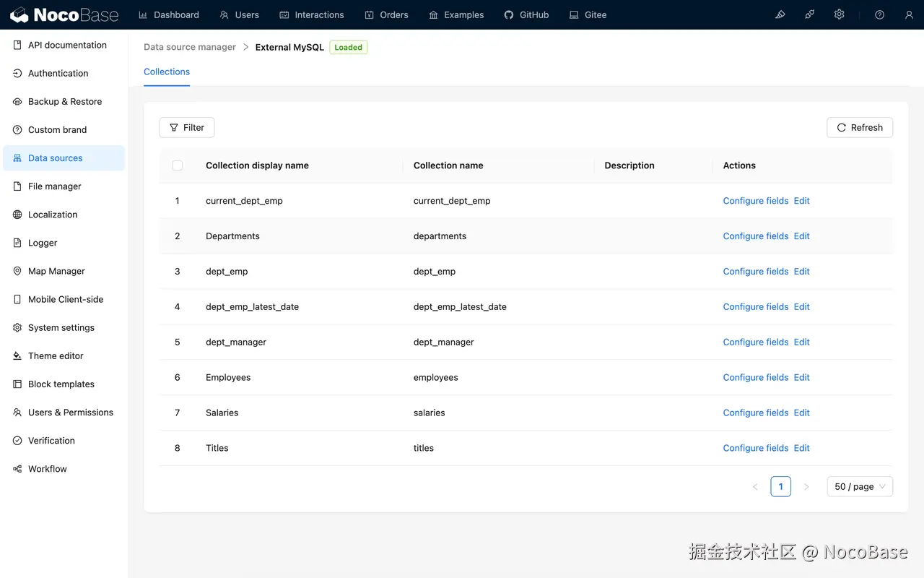Viewport: 924px width, 578px height.
Task: Open the Orders menu item
Action: pos(386,14)
